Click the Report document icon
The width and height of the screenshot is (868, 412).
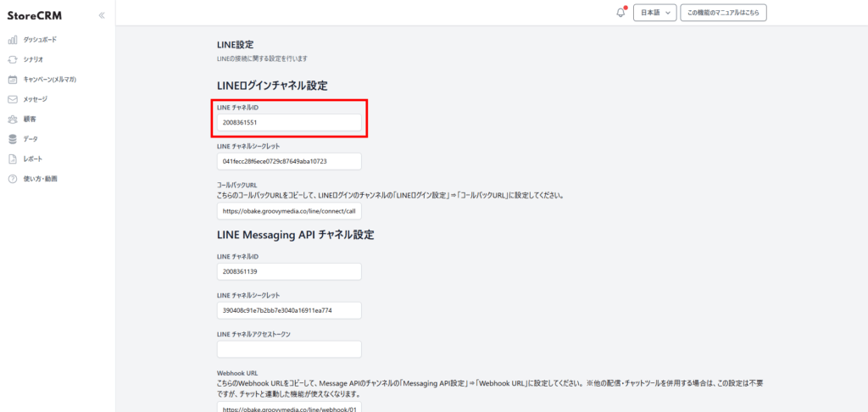[x=13, y=159]
